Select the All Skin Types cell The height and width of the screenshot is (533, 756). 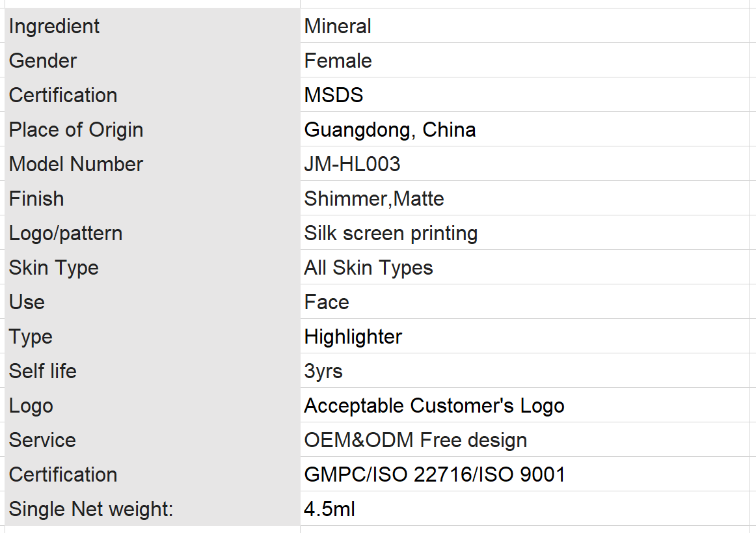tap(524, 267)
